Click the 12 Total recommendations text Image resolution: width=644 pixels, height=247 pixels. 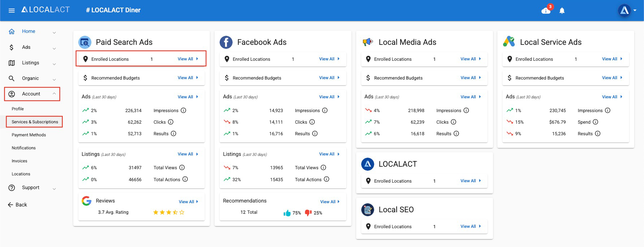(x=249, y=212)
